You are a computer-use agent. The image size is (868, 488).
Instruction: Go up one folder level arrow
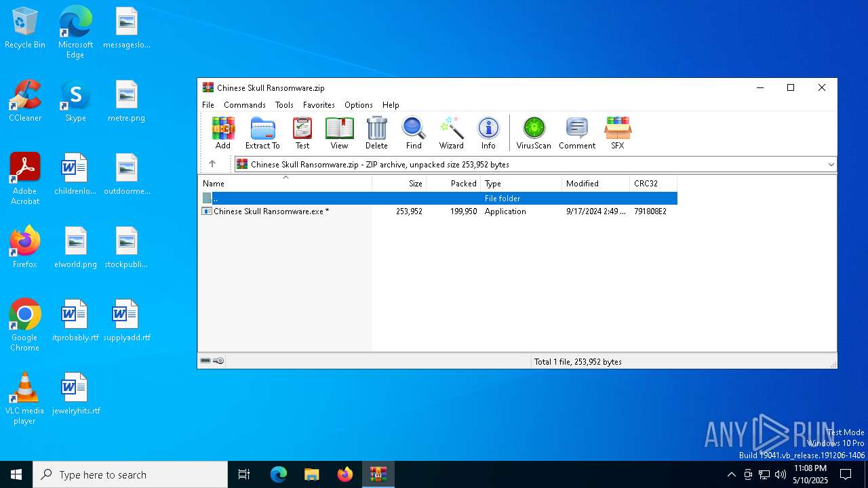coord(212,164)
